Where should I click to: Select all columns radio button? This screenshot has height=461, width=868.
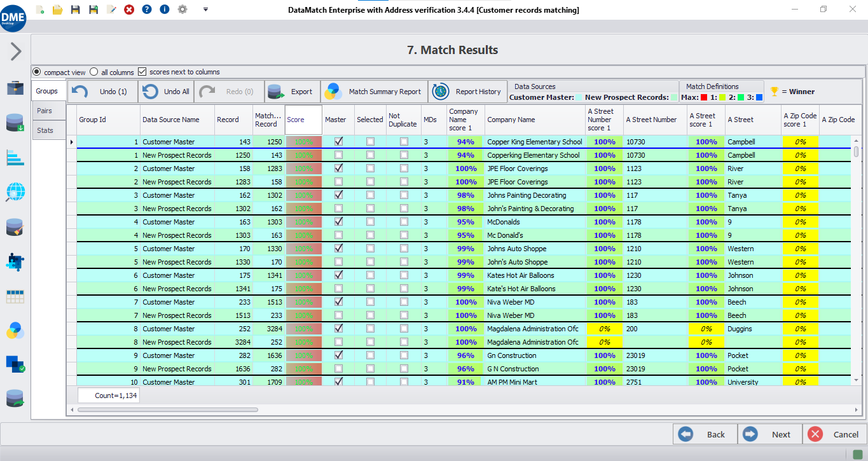click(x=94, y=72)
